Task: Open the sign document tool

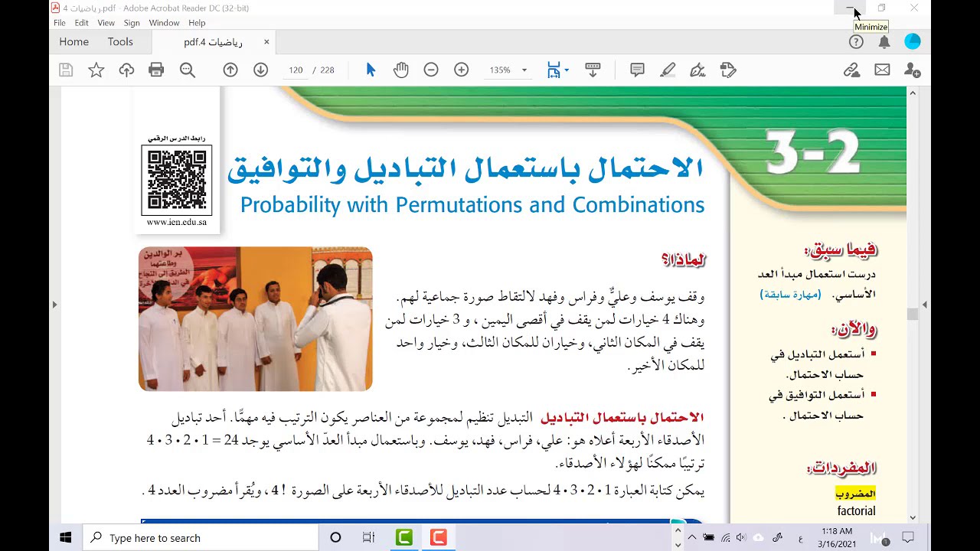Action: click(x=697, y=70)
